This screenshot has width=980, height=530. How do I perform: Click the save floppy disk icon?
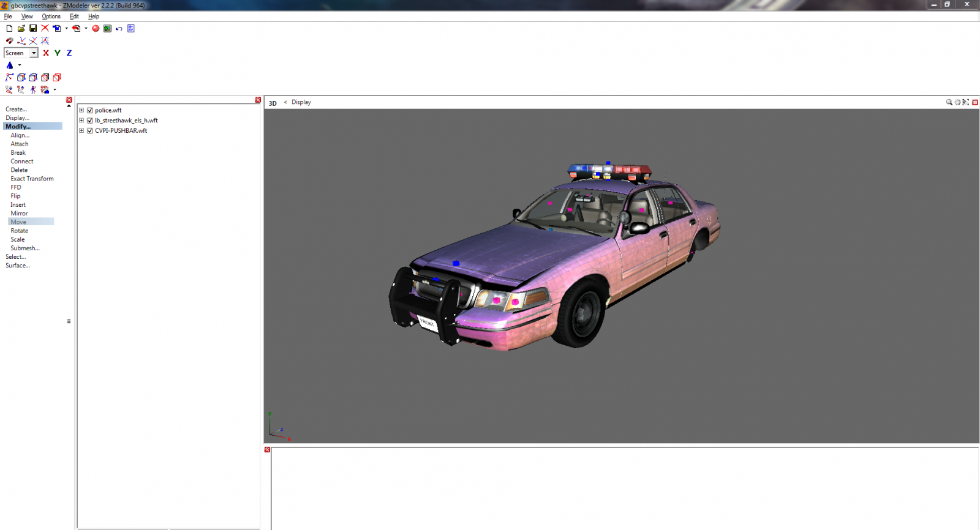[x=33, y=28]
